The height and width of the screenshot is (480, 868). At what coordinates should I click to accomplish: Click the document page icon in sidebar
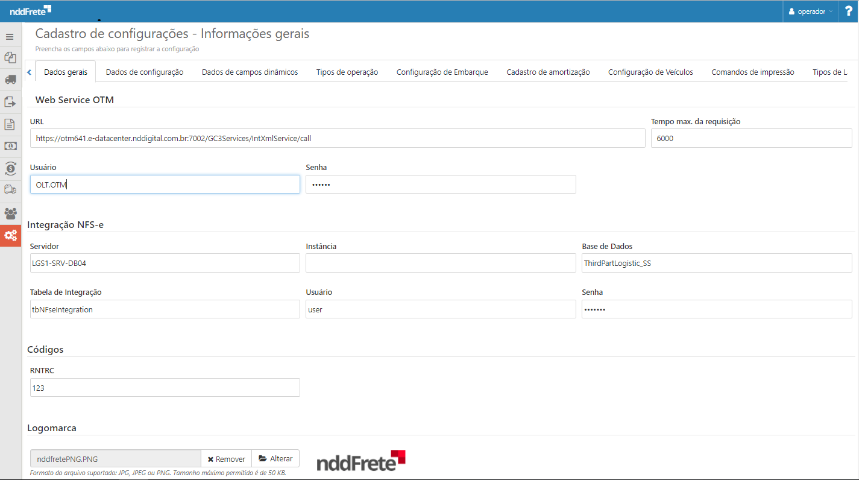(10, 124)
